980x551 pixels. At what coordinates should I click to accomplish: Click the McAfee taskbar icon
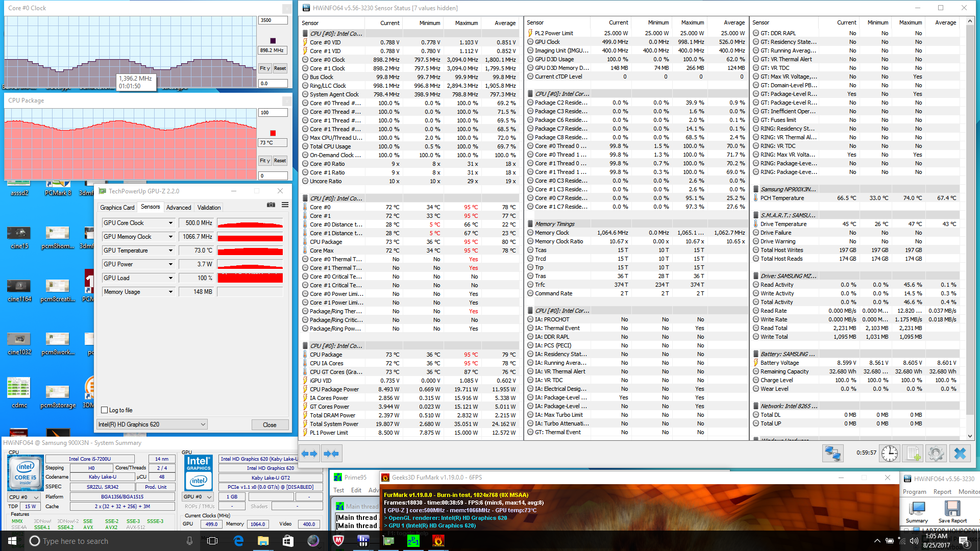pyautogui.click(x=338, y=541)
